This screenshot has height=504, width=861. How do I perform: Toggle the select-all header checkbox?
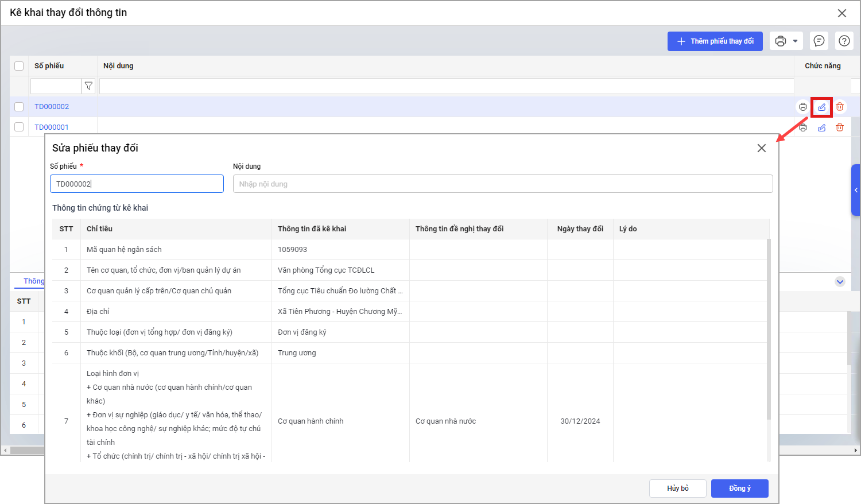[x=19, y=66]
